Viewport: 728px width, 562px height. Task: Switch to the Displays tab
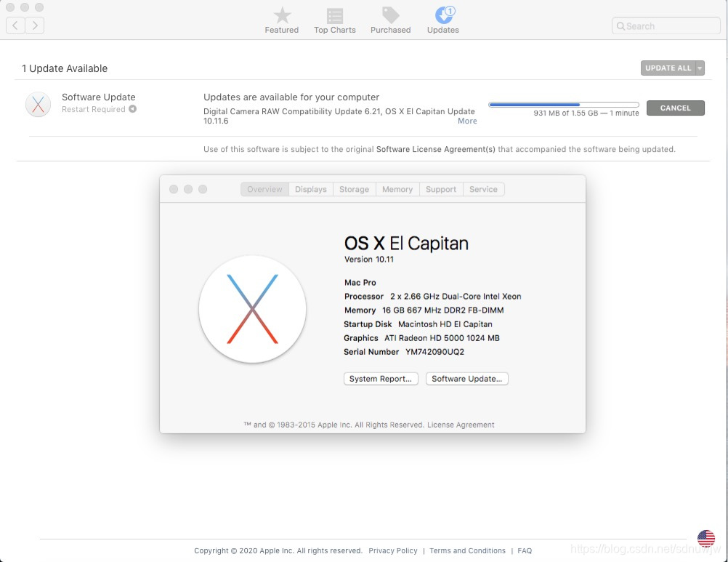(311, 189)
